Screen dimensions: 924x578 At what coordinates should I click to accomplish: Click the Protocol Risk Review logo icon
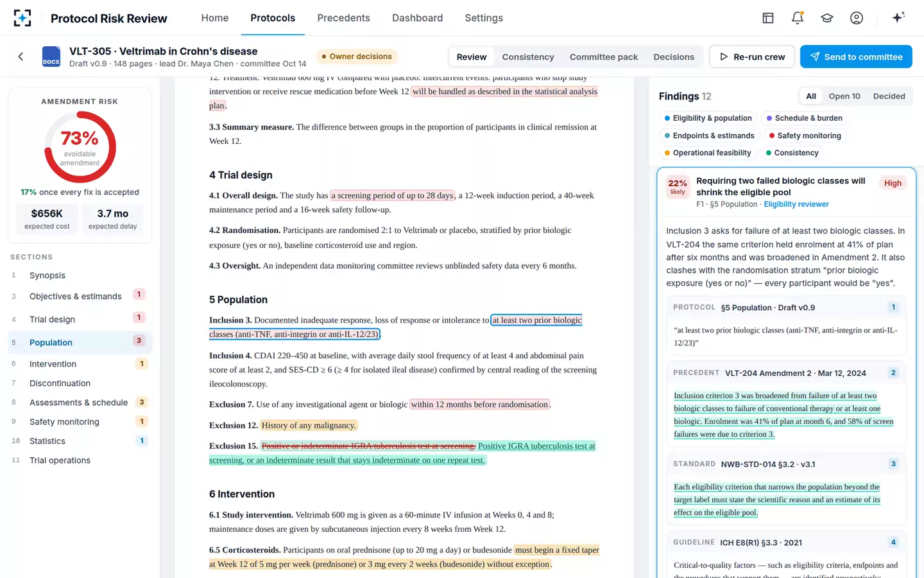point(22,18)
